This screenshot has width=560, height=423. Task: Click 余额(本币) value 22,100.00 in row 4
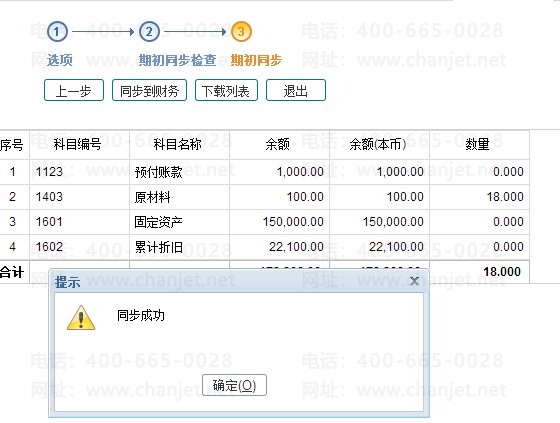click(x=396, y=247)
